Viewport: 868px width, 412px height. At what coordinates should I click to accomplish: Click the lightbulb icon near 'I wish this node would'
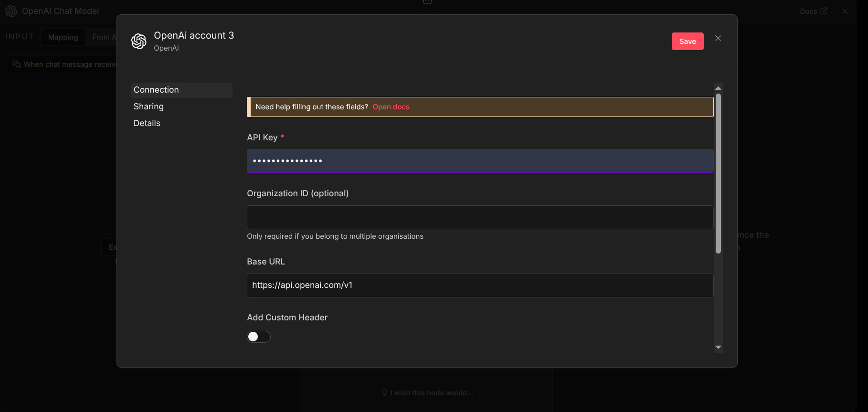[384, 392]
